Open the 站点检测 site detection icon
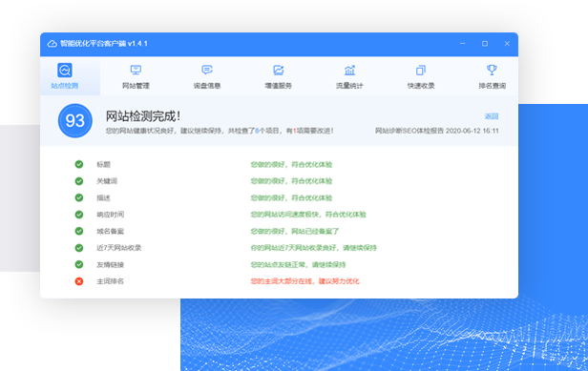Viewport: 588px width, 371px height. pyautogui.click(x=65, y=70)
